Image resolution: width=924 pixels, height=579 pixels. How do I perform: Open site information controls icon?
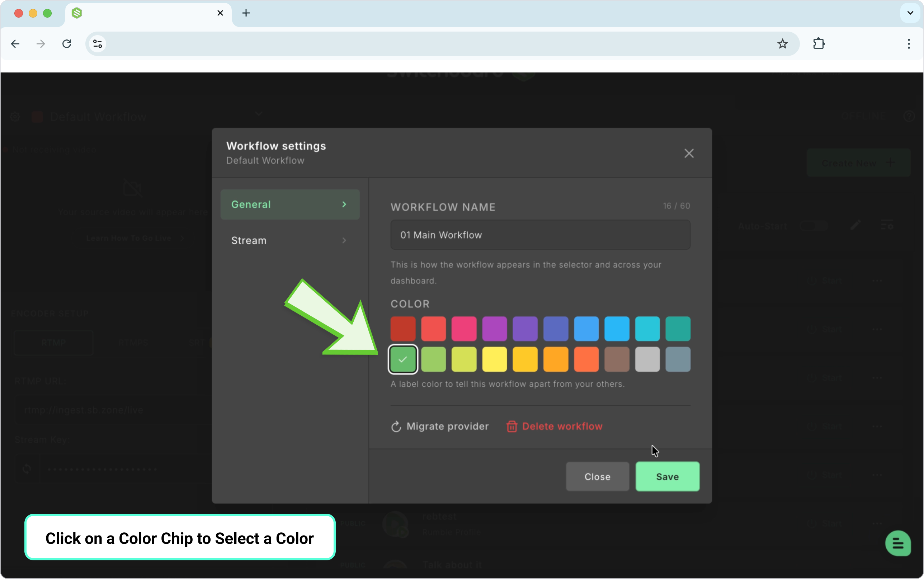tap(98, 44)
